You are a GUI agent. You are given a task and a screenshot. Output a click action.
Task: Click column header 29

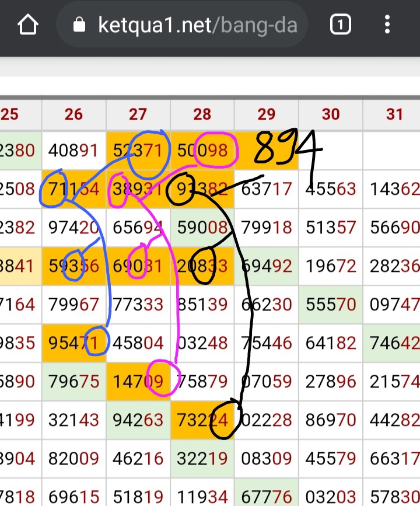point(266,114)
